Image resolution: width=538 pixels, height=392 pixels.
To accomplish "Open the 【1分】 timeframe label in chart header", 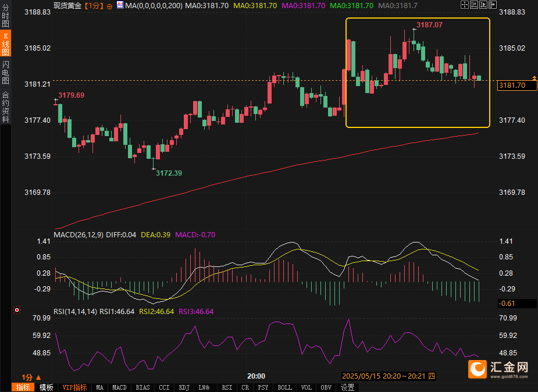I will tap(94, 5).
